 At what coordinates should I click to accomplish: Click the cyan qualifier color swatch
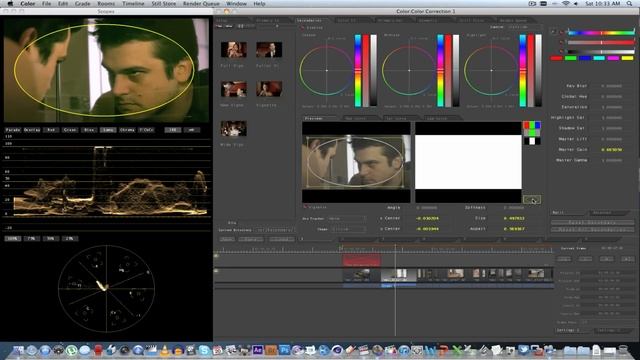599,58
